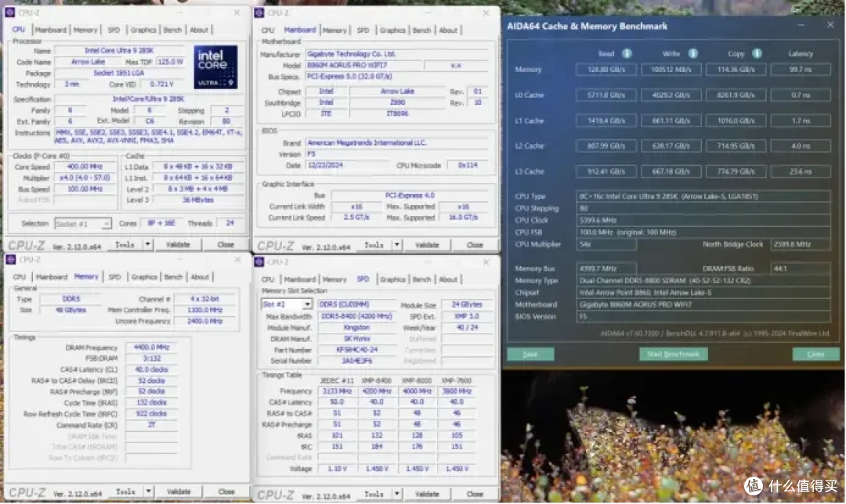This screenshot has width=846, height=504.
Task: Click the info icon next to Copy
Action: coord(757,53)
